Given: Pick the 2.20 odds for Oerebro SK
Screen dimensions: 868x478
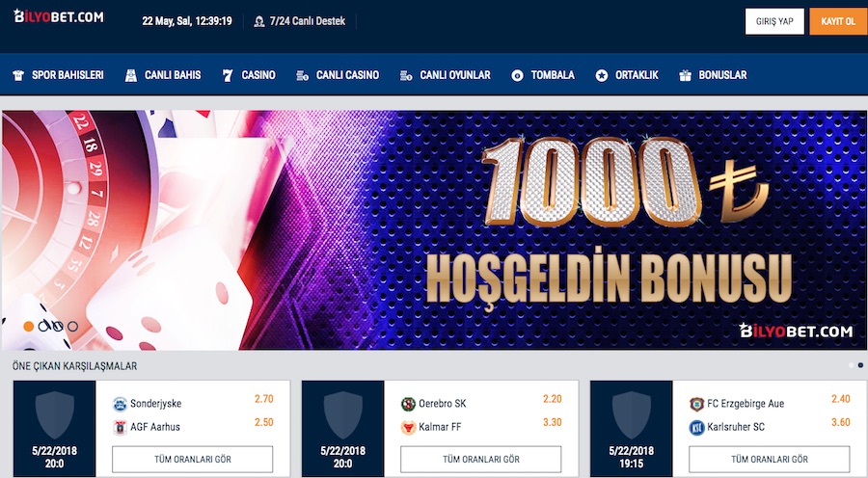Looking at the screenshot, I should pos(552,399).
